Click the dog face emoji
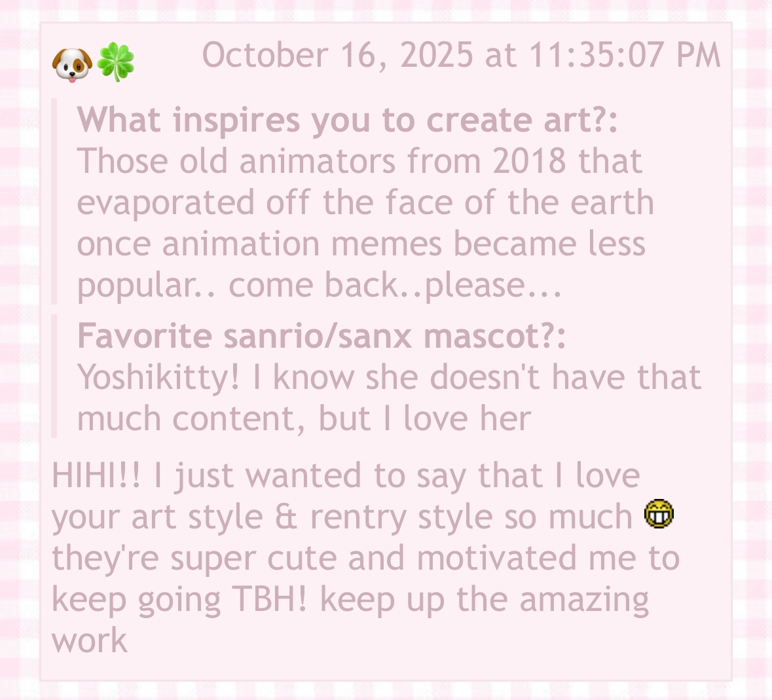 72,64
